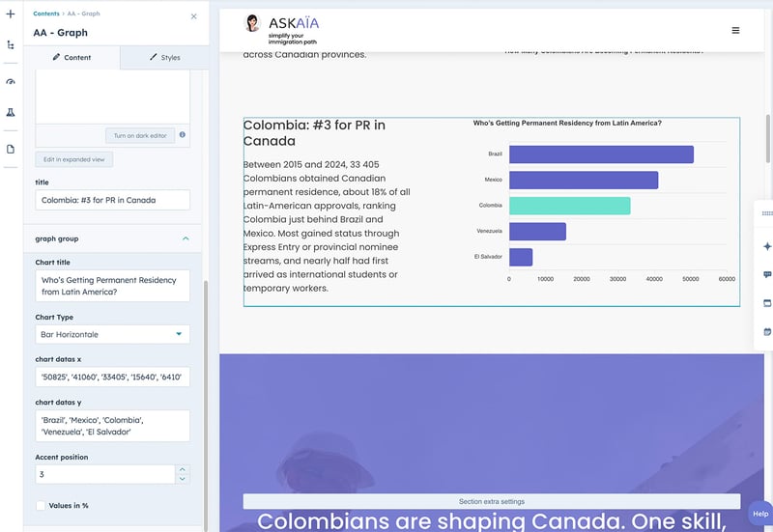The width and height of the screenshot is (773, 532).
Task: Click the heading Colombia: #3 for PR in Canada
Action: click(315, 133)
